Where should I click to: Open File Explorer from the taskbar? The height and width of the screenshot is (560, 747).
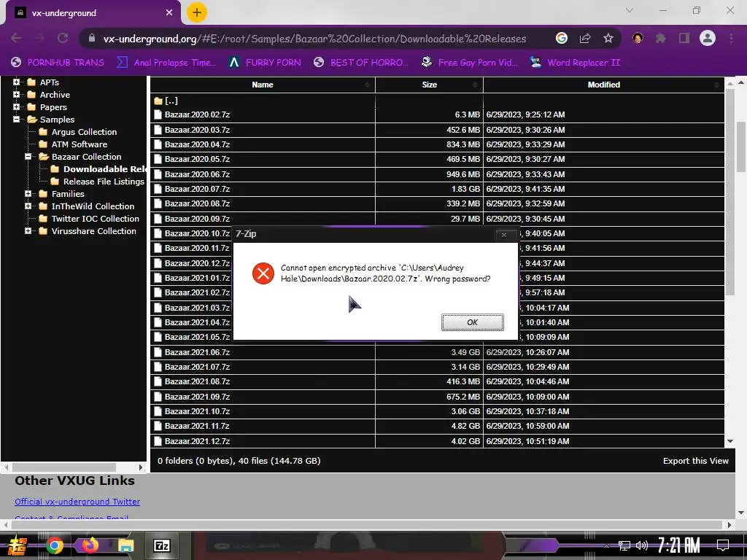(x=125, y=545)
